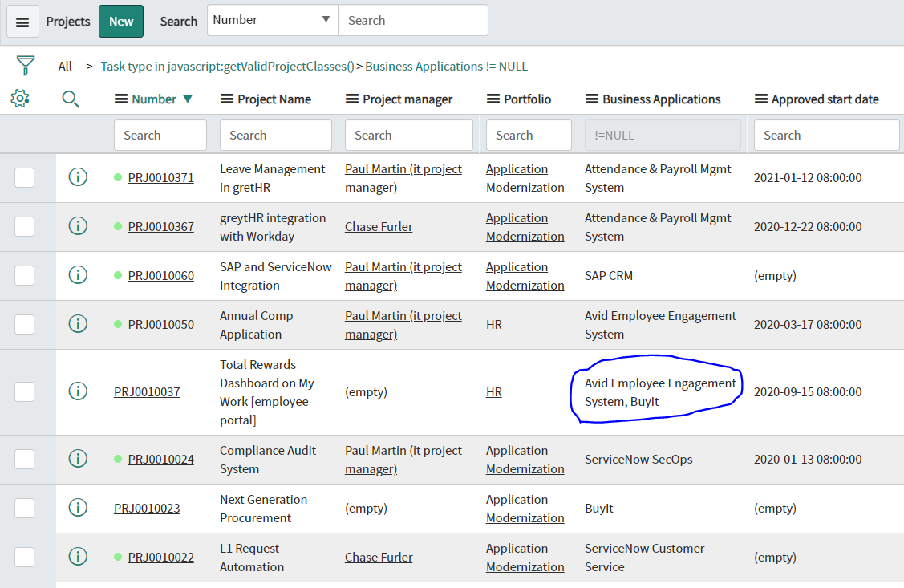This screenshot has height=588, width=904.
Task: Open the filter funnel icon
Action: click(25, 66)
